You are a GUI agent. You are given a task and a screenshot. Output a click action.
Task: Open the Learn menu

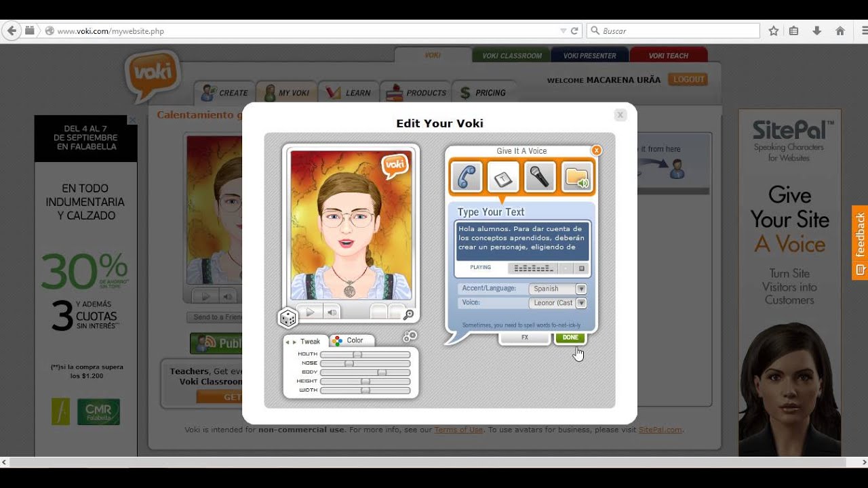(x=348, y=92)
